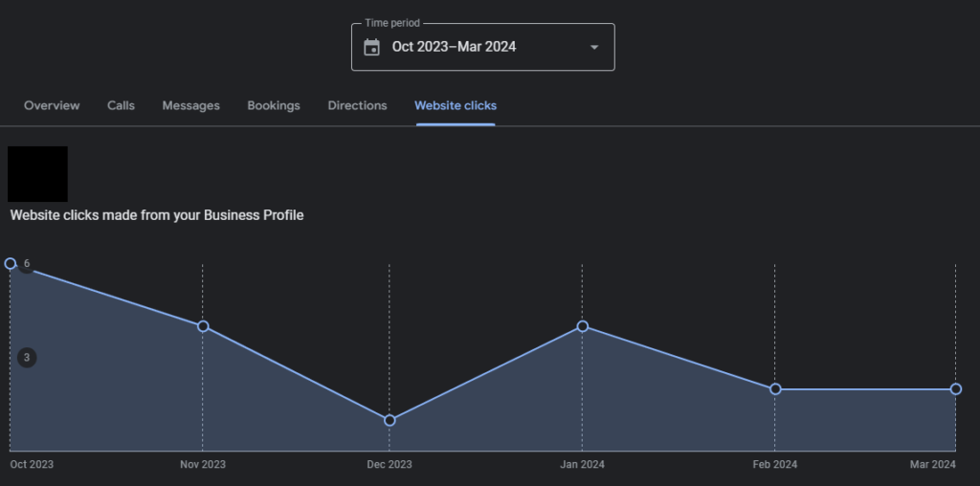Click the Nov 2023 axis label
980x486 pixels.
(x=203, y=465)
